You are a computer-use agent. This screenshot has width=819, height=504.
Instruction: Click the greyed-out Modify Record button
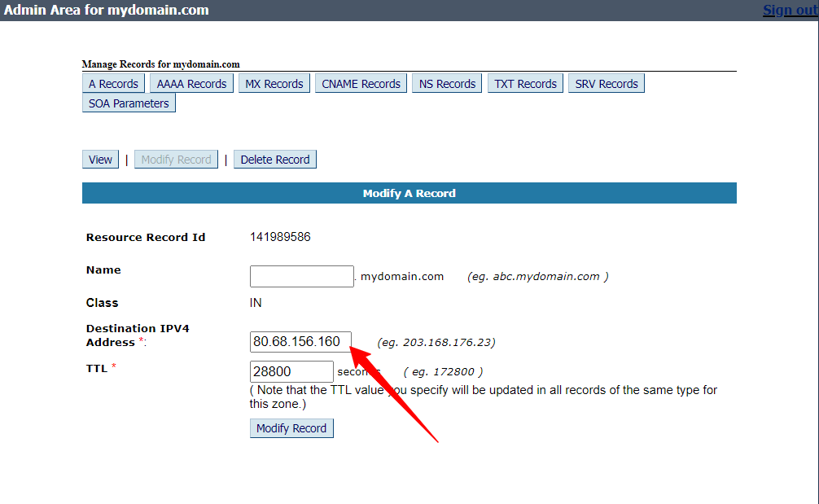[x=176, y=160]
